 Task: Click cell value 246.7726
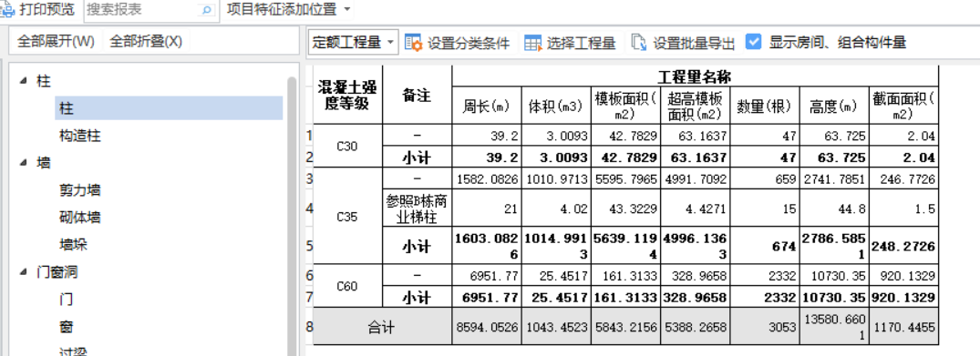click(x=903, y=178)
